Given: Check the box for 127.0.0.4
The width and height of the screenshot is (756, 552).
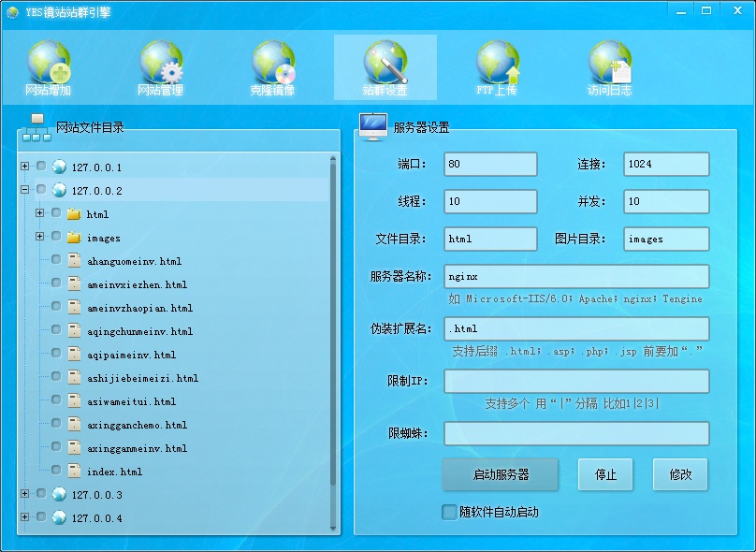Looking at the screenshot, I should tap(41, 516).
